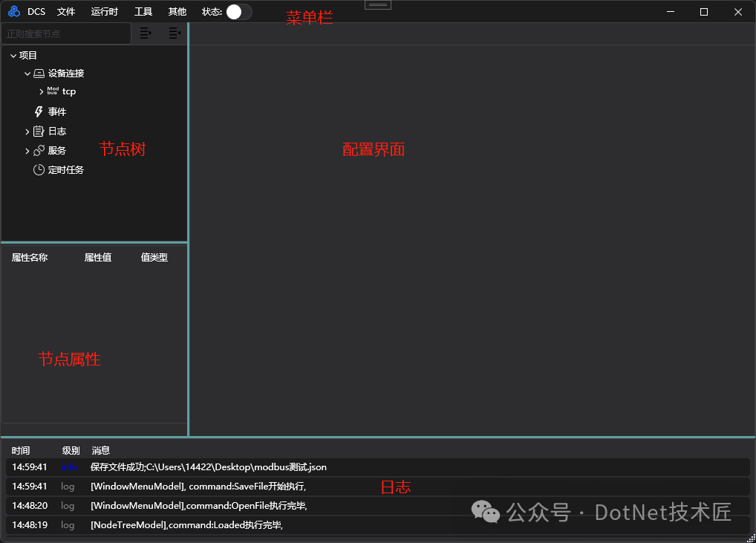This screenshot has width=756, height=543.
Task: Click the blue info level label in log
Action: click(68, 467)
